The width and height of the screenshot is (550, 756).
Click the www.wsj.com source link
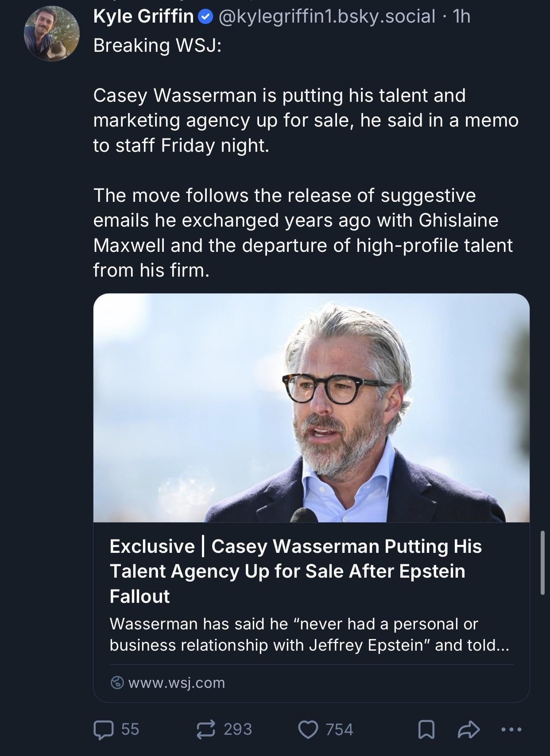pyautogui.click(x=177, y=683)
